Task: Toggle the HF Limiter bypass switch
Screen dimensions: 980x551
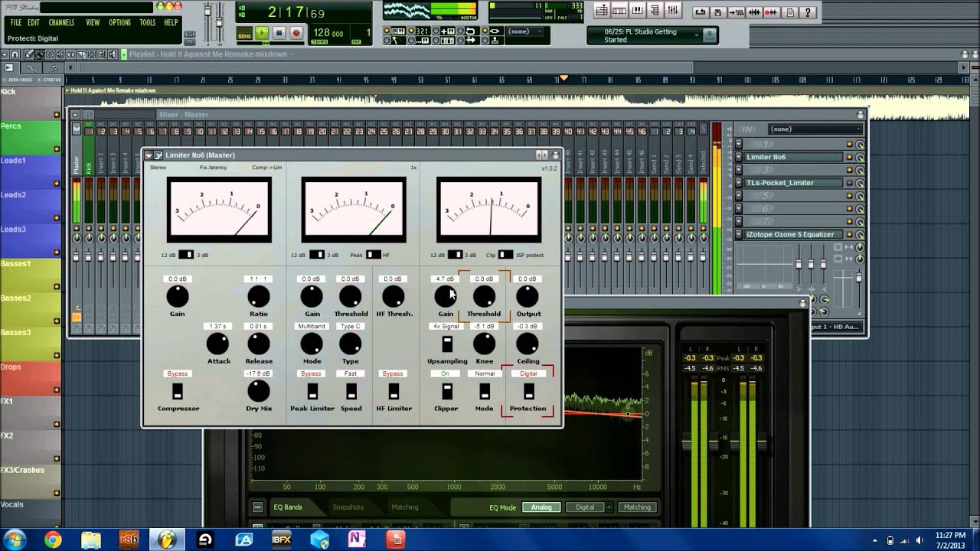Action: (x=394, y=391)
